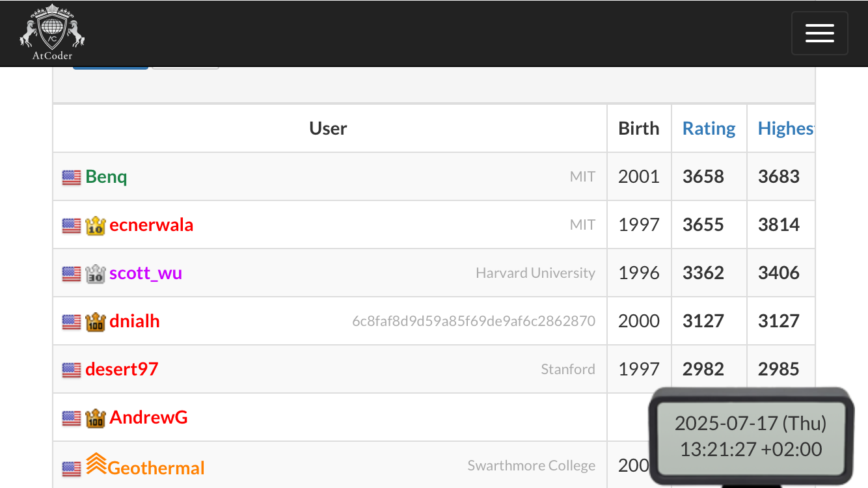The image size is (868, 488).
Task: Open AndrewG's profile page
Action: pos(148,417)
